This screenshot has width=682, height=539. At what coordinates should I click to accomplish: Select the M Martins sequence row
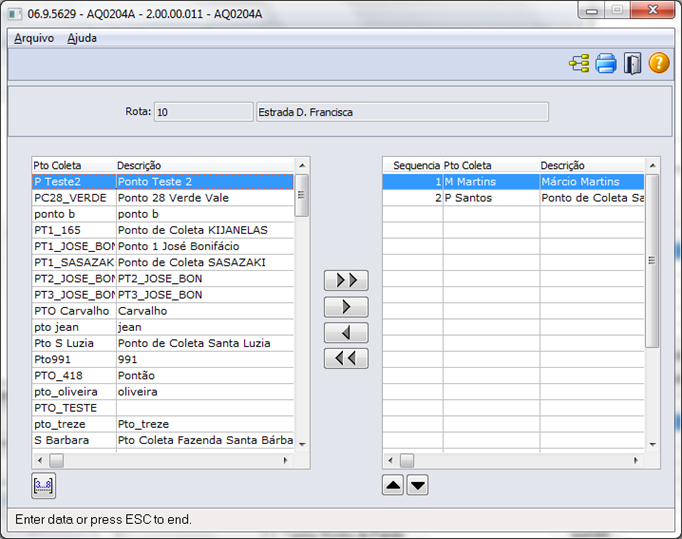pyautogui.click(x=513, y=181)
